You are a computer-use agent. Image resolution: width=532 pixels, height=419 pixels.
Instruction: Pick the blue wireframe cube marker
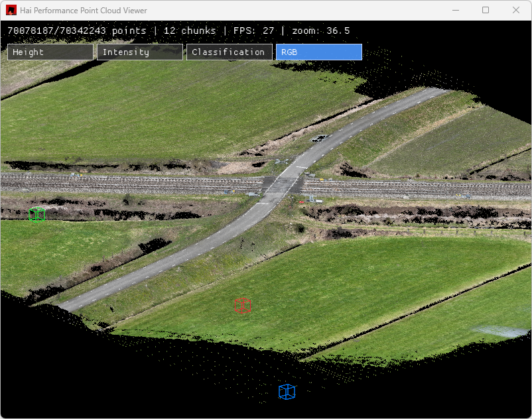(287, 392)
